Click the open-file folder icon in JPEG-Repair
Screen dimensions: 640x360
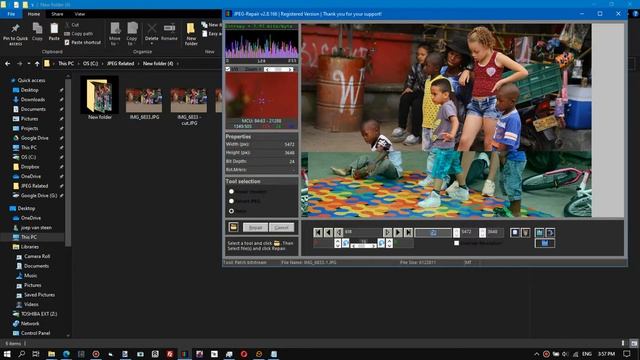point(233,227)
